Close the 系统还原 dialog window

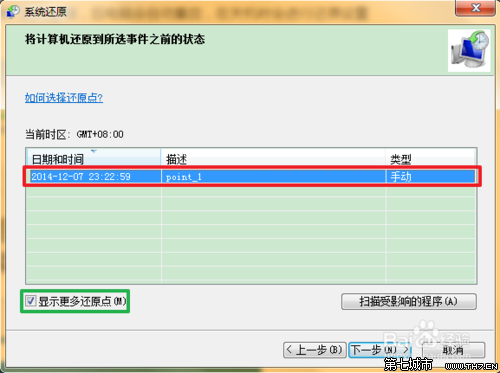475,8
